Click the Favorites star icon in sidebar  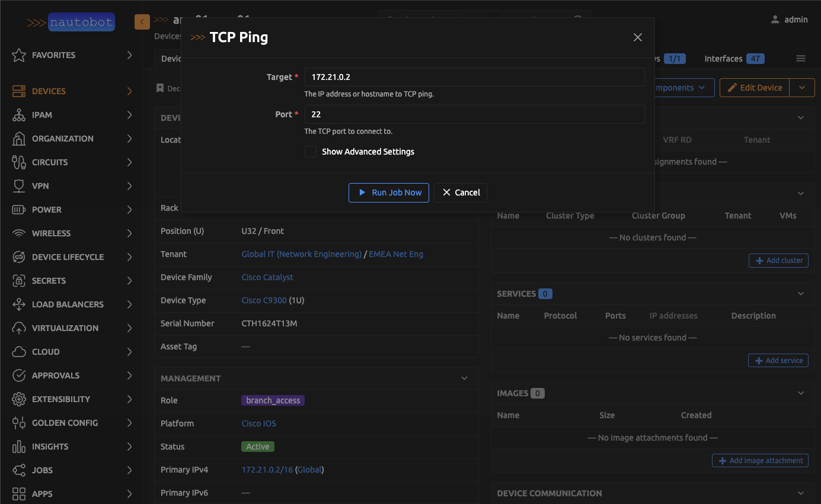pyautogui.click(x=19, y=55)
